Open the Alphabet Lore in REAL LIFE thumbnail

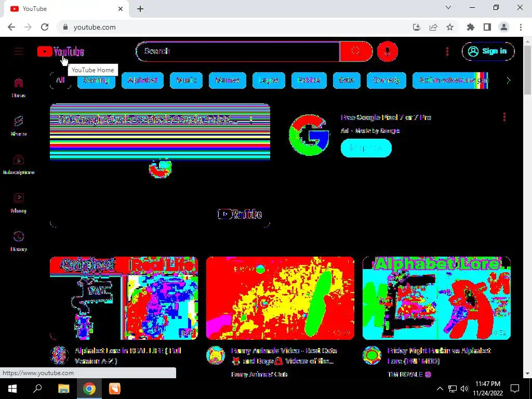coord(124,298)
